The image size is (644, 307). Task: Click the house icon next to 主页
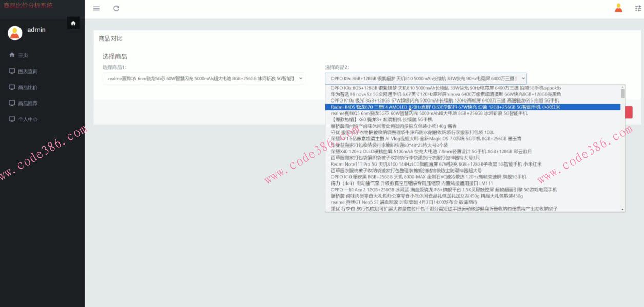12,55
